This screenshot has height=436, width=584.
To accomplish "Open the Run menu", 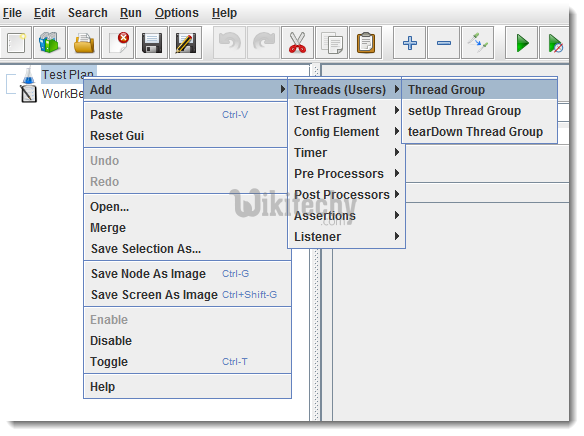I will click(130, 13).
